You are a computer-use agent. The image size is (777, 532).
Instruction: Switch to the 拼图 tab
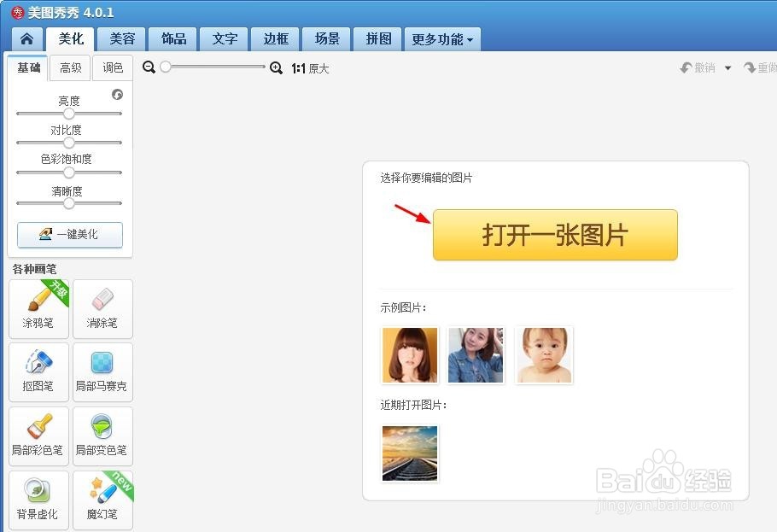[378, 39]
